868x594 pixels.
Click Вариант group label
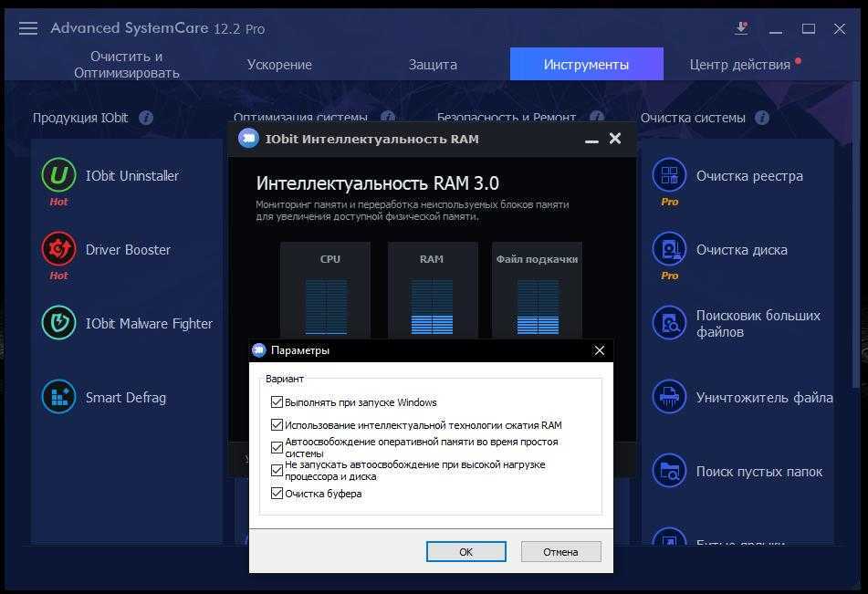(285, 379)
